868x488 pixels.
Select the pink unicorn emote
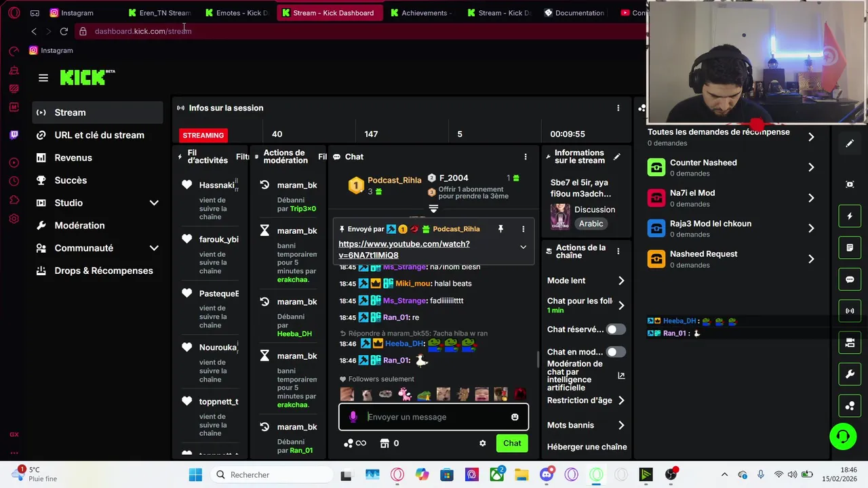pos(405,394)
